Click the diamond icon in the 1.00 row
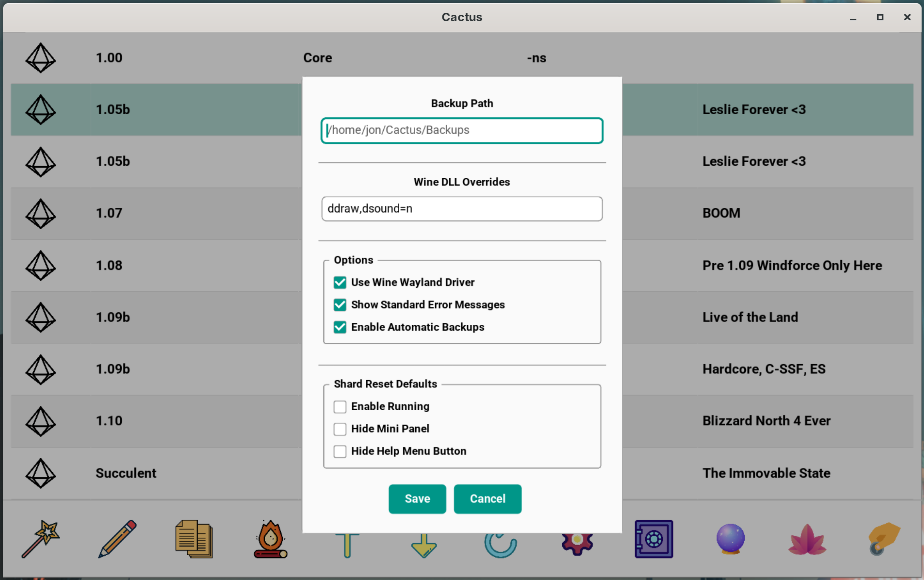 pyautogui.click(x=41, y=58)
